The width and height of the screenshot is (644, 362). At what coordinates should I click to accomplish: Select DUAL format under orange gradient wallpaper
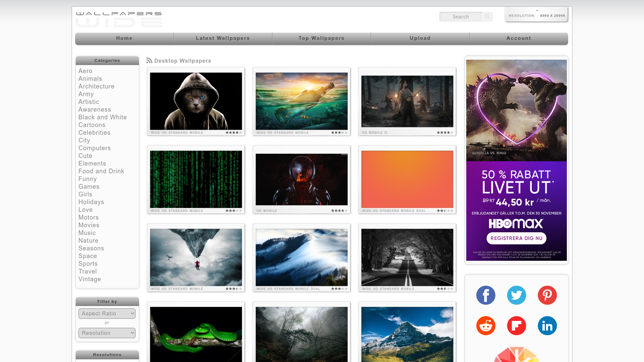coord(421,211)
